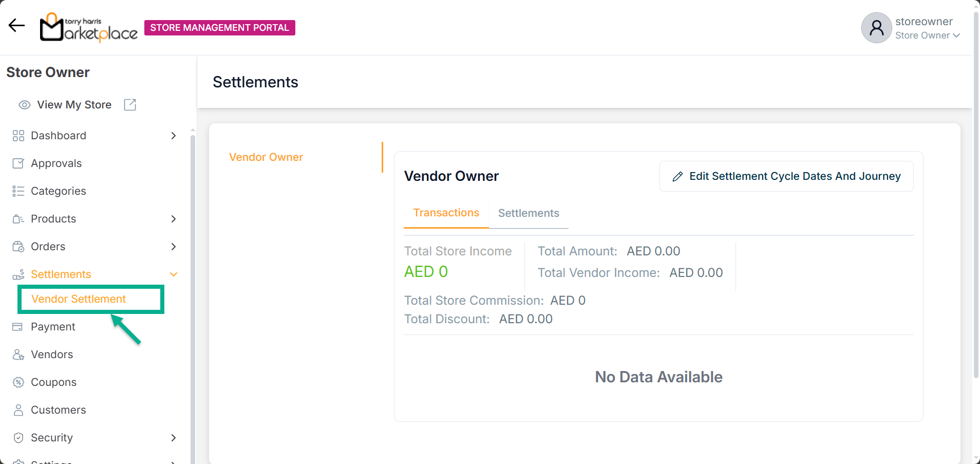Image resolution: width=980 pixels, height=464 pixels.
Task: Select Vendor Owner in the left list
Action: tap(266, 157)
